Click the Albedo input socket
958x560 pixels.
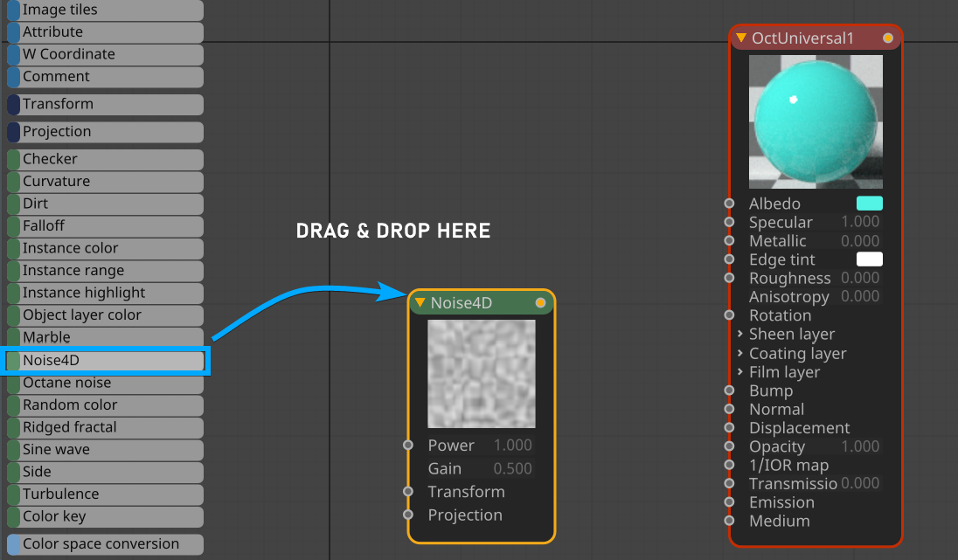730,204
